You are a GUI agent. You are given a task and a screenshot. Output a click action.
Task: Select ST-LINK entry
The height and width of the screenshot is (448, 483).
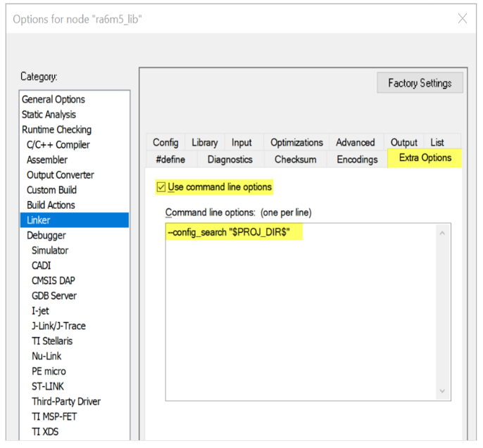[48, 386]
